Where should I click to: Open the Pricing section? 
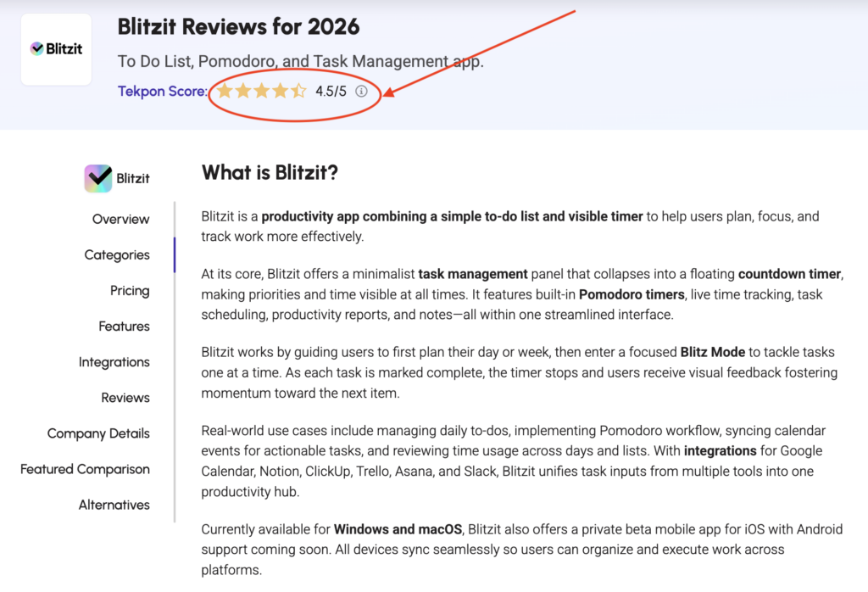tap(130, 291)
